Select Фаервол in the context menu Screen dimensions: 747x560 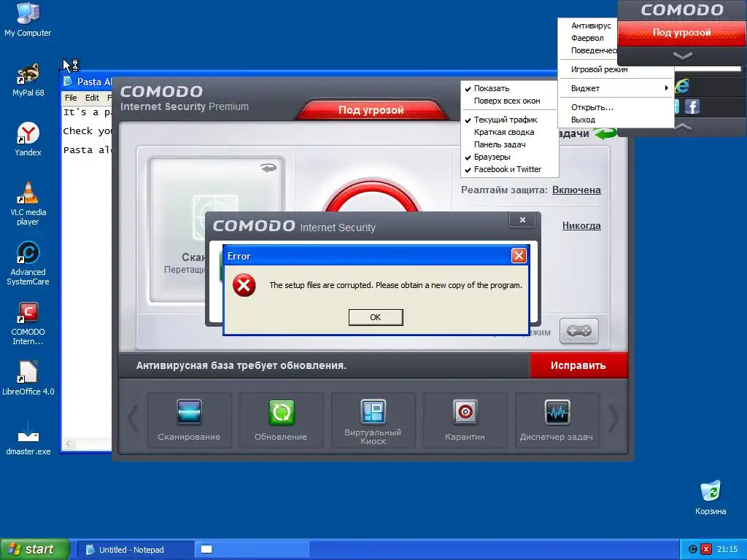click(587, 38)
